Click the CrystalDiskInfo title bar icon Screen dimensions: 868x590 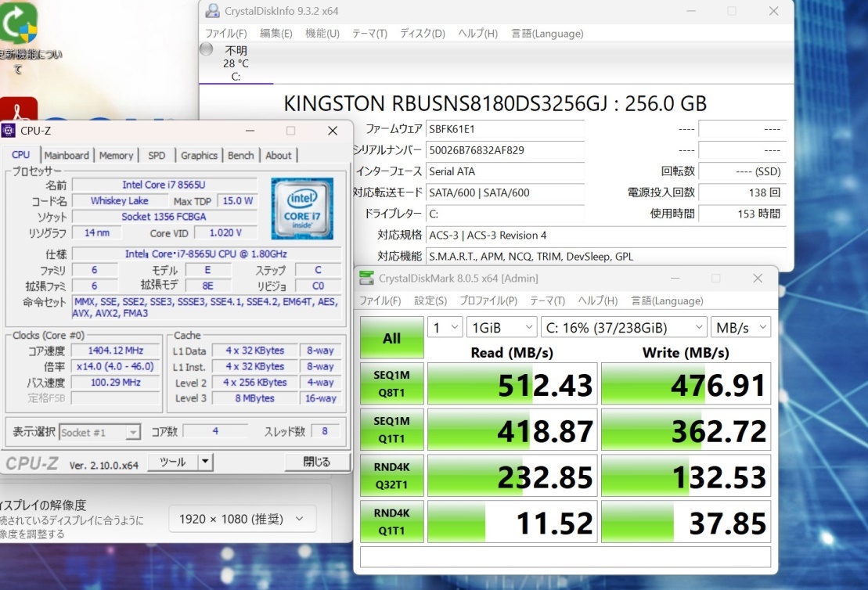point(213,11)
